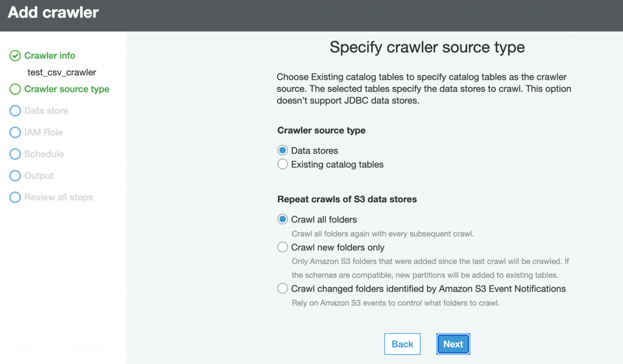Image resolution: width=623 pixels, height=364 pixels.
Task: Click the circle icon next to Output
Action: coord(15,176)
